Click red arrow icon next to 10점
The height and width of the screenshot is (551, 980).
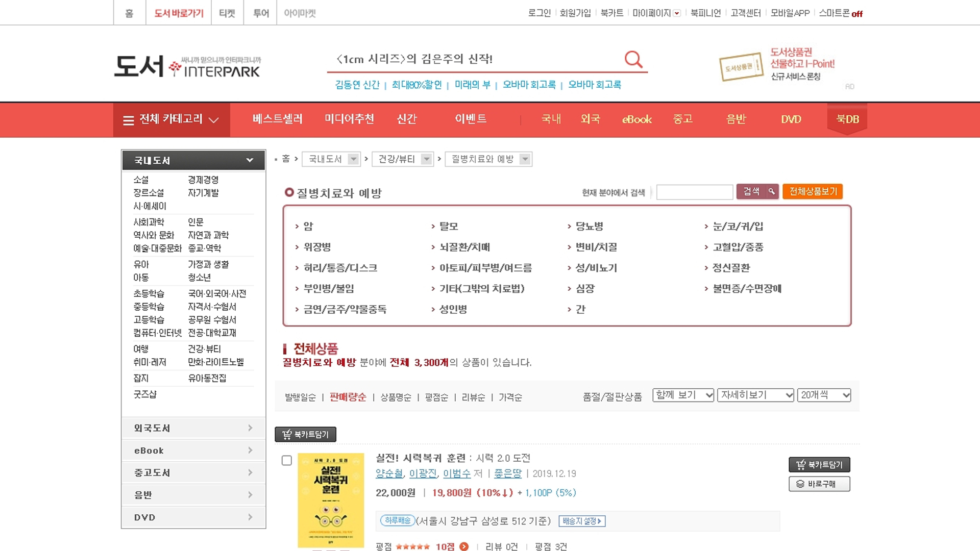463,546
